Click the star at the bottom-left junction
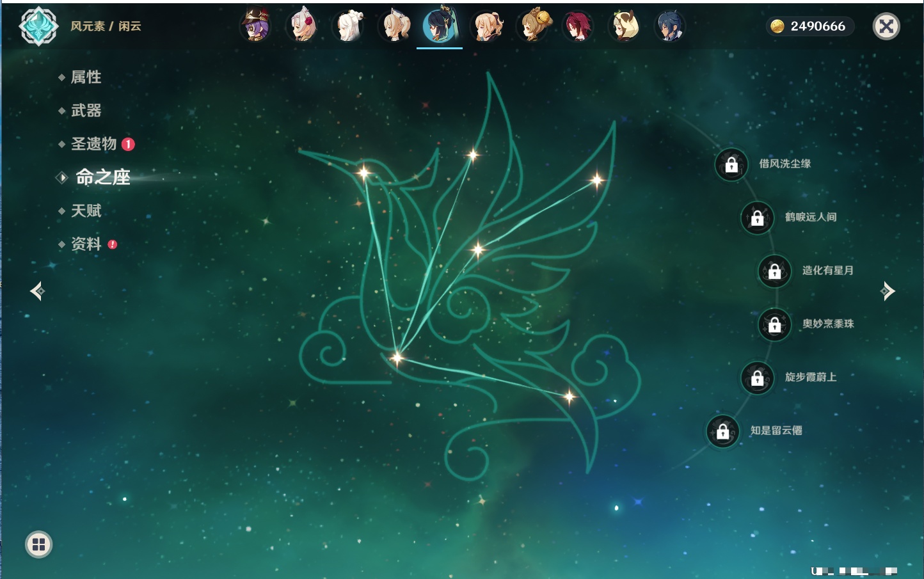Screen dimensions: 924x579 tap(397, 358)
